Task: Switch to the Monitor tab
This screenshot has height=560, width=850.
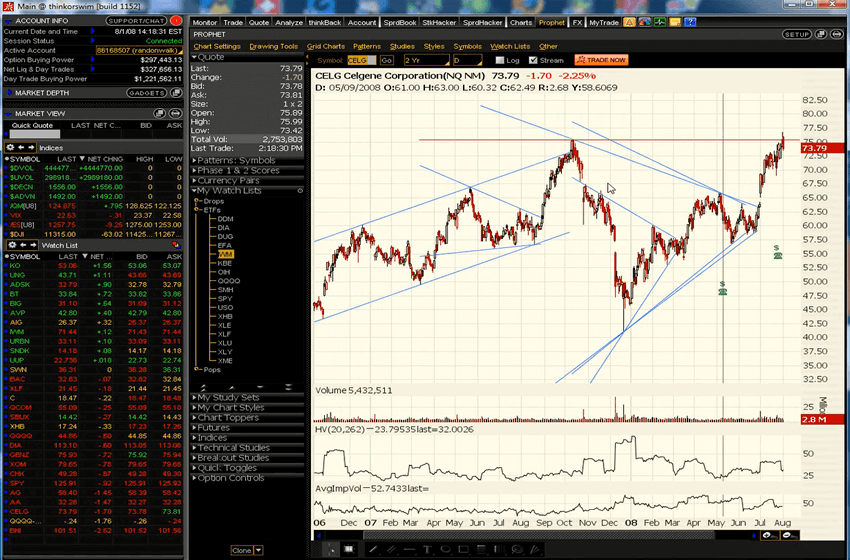Action: (x=204, y=23)
